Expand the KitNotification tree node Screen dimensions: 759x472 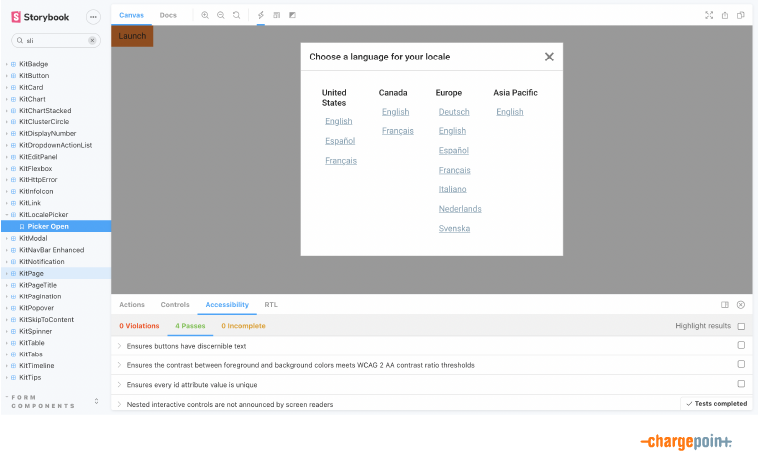(7, 261)
